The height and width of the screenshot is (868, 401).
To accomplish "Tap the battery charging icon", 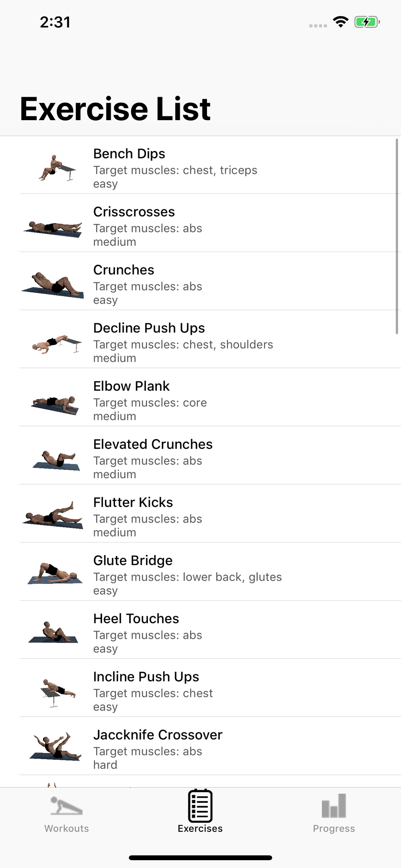I will (x=367, y=22).
